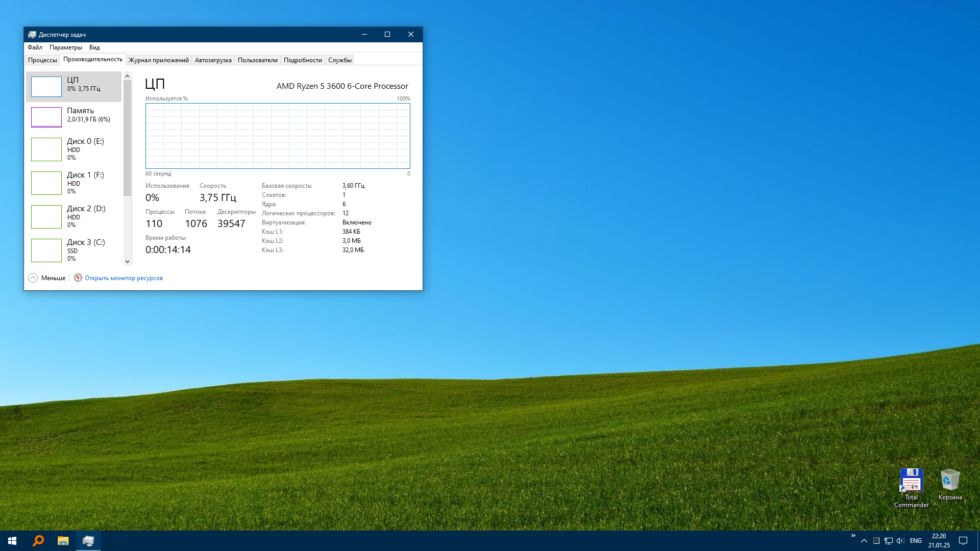The height and width of the screenshot is (551, 980).
Task: Click the descriptors count 39547
Action: pyautogui.click(x=231, y=224)
